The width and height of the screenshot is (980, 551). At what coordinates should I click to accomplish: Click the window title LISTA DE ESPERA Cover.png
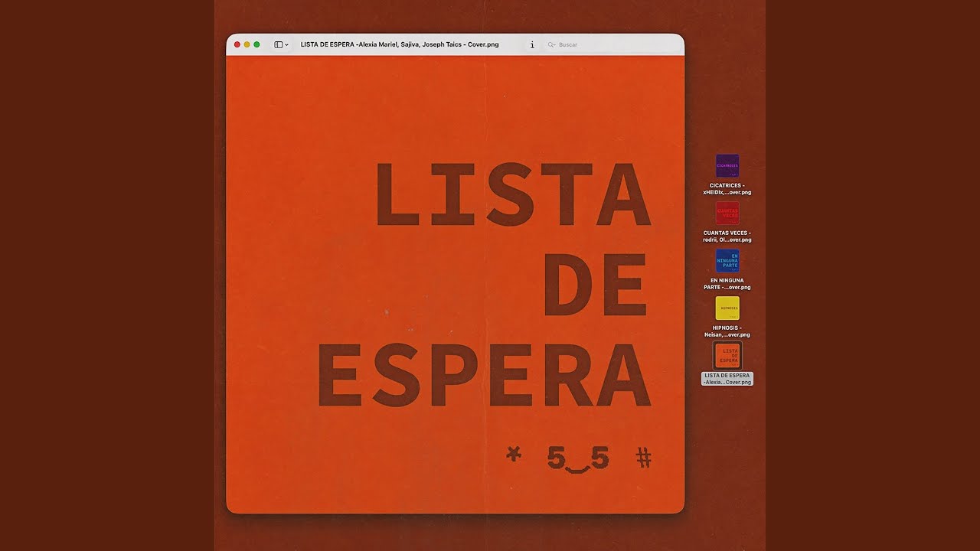point(400,44)
